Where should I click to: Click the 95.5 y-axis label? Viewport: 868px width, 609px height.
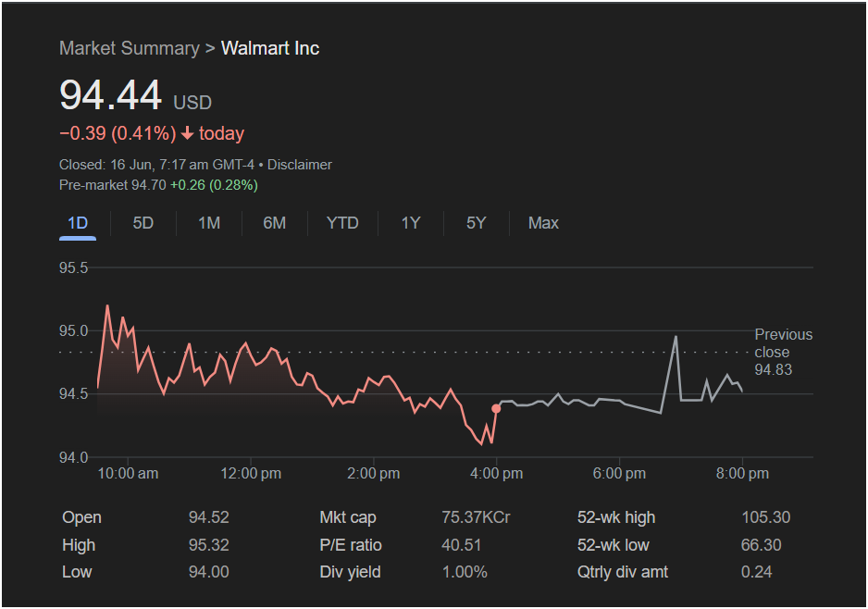(x=74, y=268)
